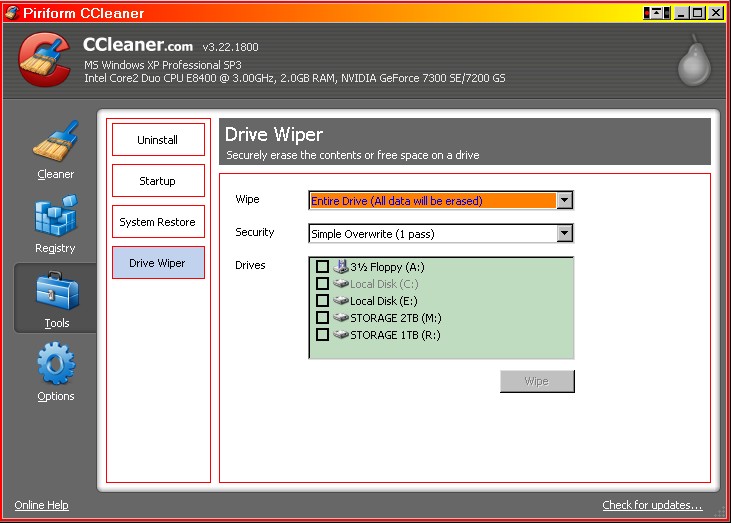The width and height of the screenshot is (731, 523).
Task: Click the title bar custom skin button
Action: pyautogui.click(x=657, y=13)
